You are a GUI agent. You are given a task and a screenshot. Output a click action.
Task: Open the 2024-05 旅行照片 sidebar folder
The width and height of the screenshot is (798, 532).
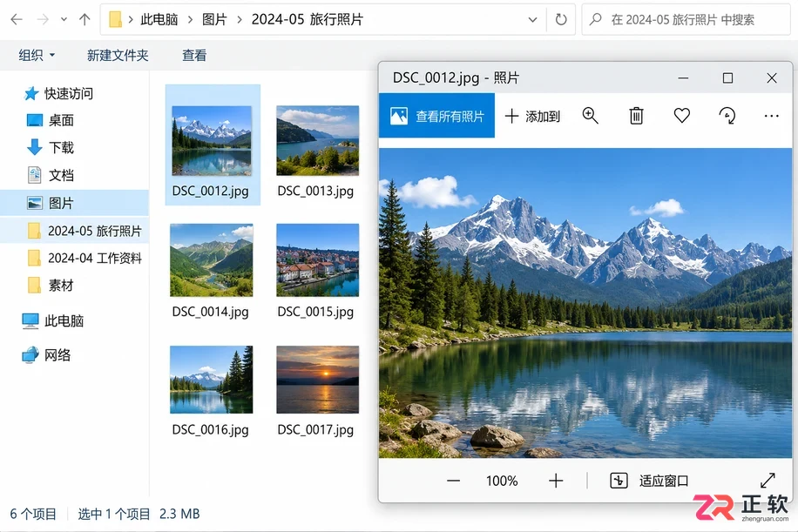74,231
